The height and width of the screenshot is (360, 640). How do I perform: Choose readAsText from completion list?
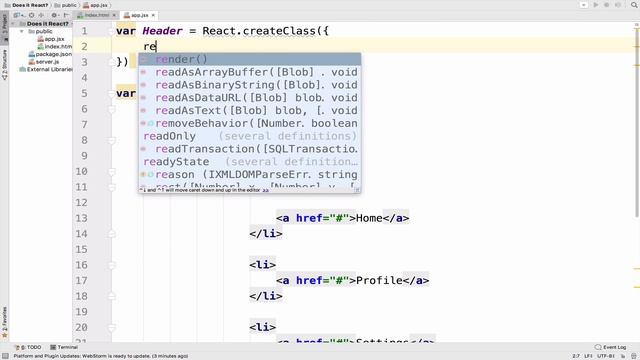[x=249, y=111]
